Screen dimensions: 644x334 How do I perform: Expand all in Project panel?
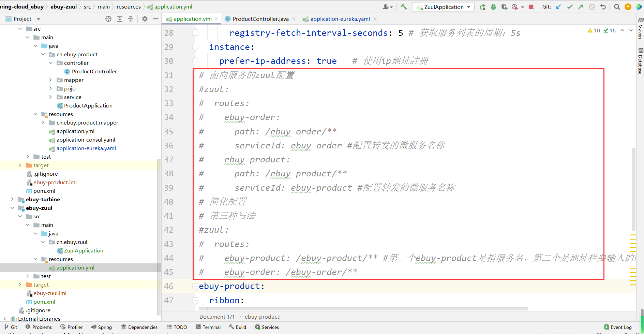(120, 19)
